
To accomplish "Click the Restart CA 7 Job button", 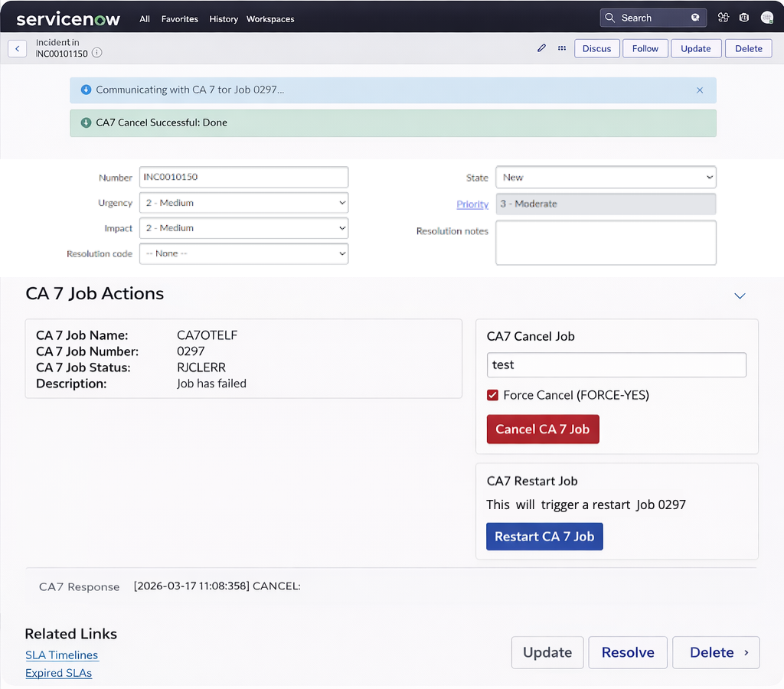I will point(544,537).
